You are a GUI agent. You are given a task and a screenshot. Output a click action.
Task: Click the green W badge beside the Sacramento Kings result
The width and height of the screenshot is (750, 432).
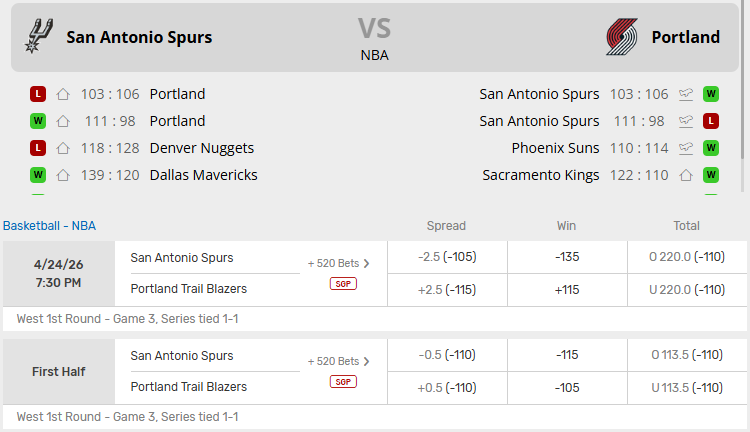(x=711, y=175)
